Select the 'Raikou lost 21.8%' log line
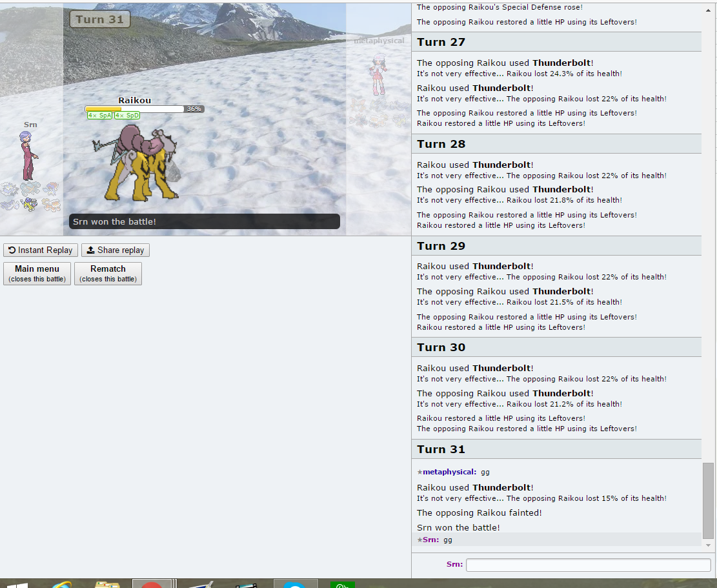 click(x=520, y=200)
